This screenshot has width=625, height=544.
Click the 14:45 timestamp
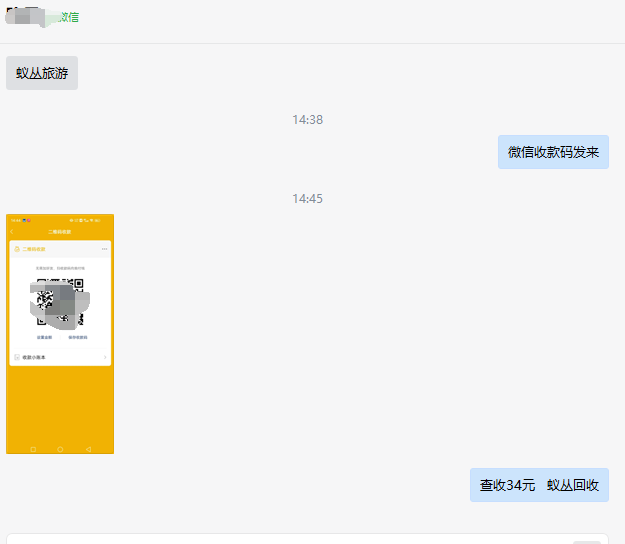[x=307, y=198]
